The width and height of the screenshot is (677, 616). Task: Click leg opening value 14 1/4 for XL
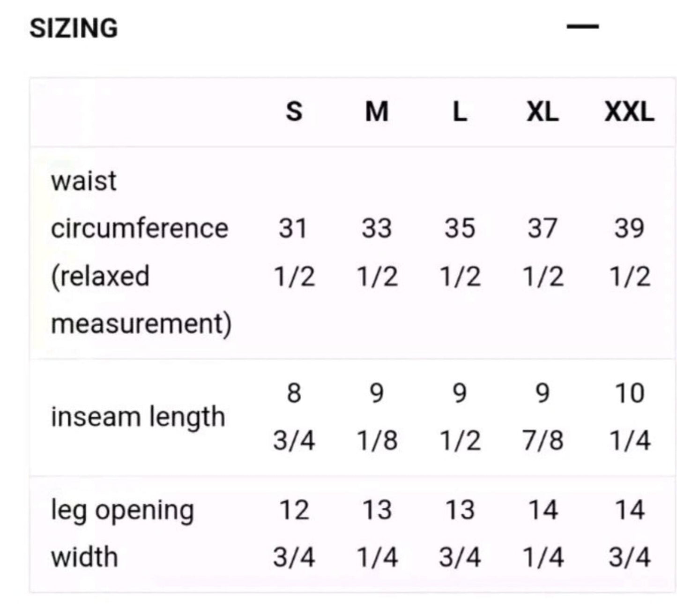[x=543, y=533]
